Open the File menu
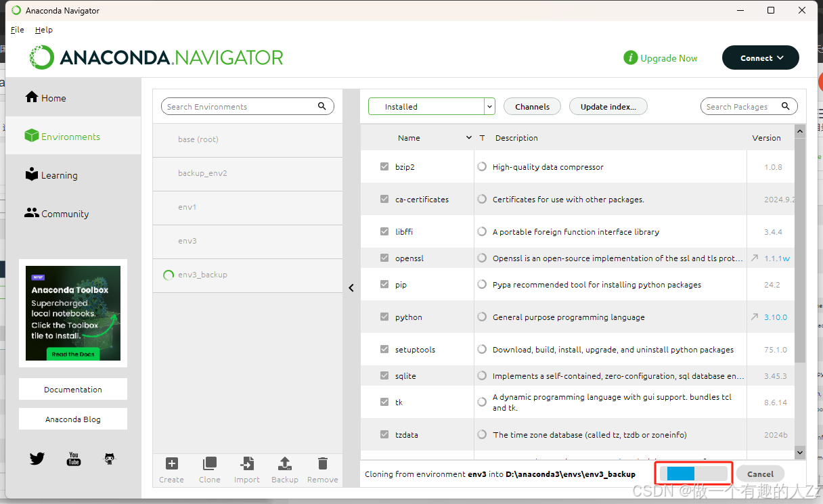The width and height of the screenshot is (823, 504). (18, 30)
